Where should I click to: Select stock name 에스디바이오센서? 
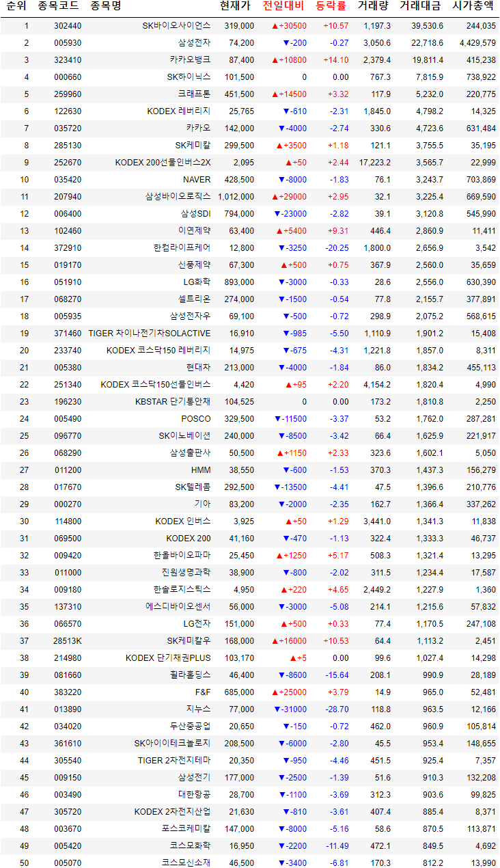pyautogui.click(x=178, y=607)
